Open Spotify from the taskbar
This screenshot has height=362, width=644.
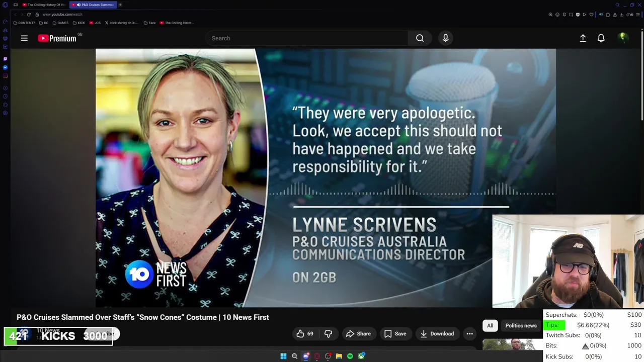coord(350,356)
